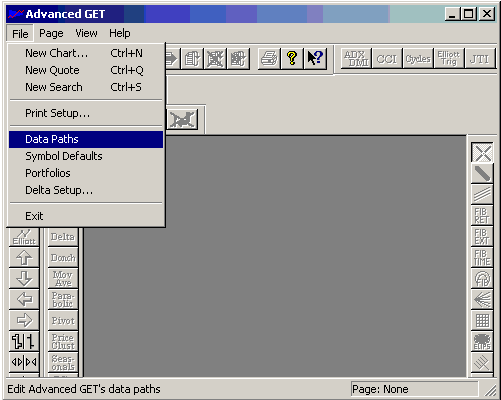
Task: Pick the ellipse ELIPS drawing tool
Action: 482,342
